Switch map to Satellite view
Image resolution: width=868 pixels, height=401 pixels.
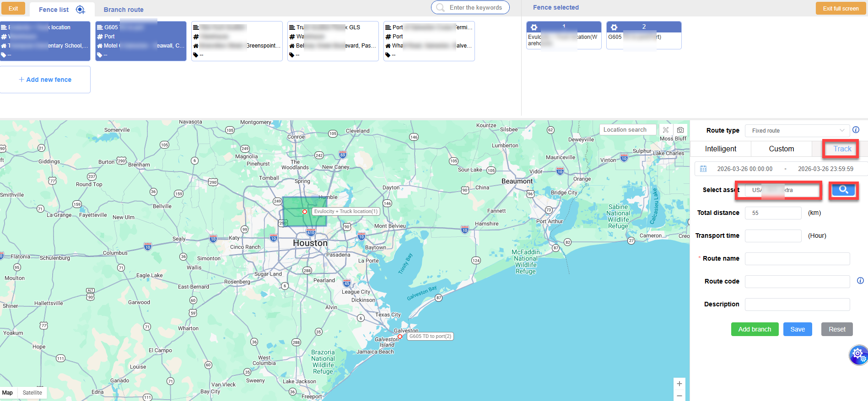pos(32,393)
